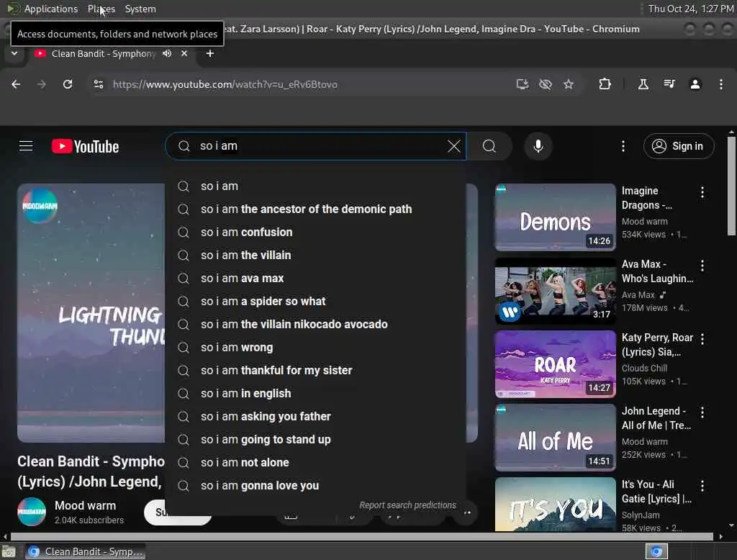737x560 pixels.
Task: Click the show desktop icon in taskbar
Action: [x=9, y=551]
